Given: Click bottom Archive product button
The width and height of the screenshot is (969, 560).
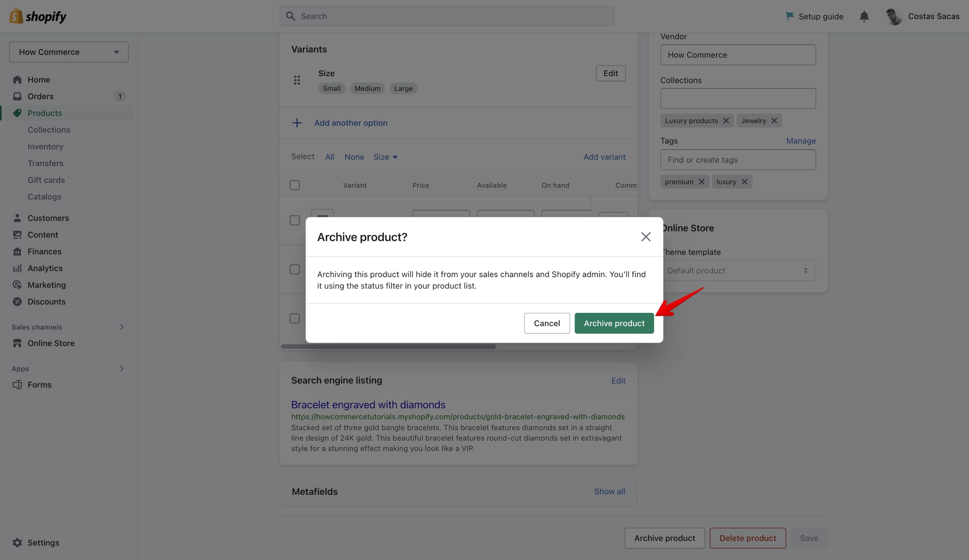Looking at the screenshot, I should 665,538.
